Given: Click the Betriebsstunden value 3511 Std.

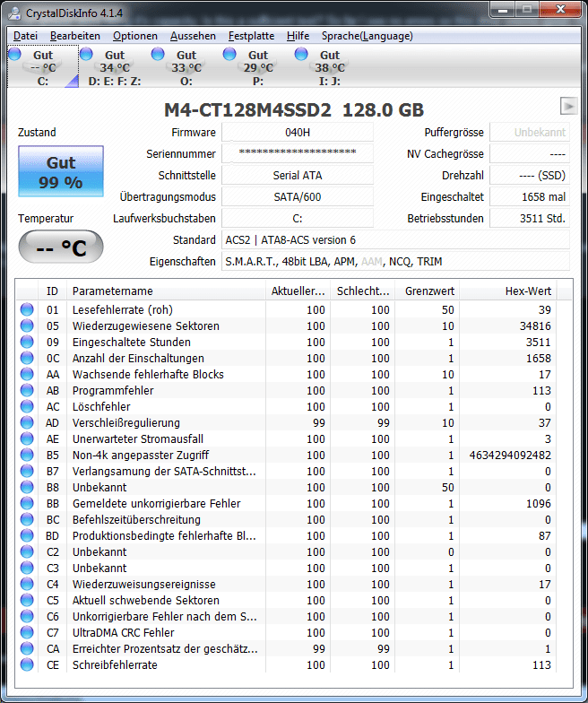Looking at the screenshot, I should coord(529,219).
